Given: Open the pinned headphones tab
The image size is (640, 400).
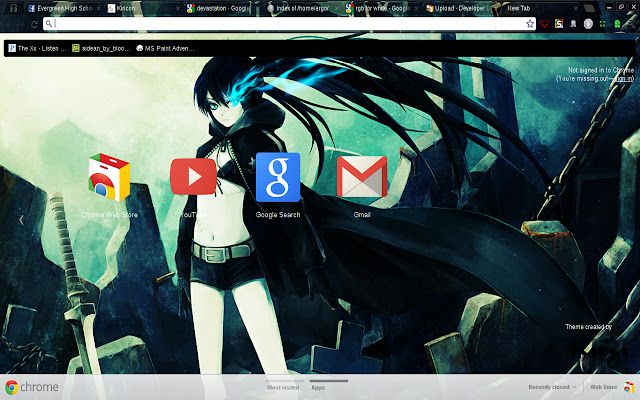Looking at the screenshot, I should point(13,8).
